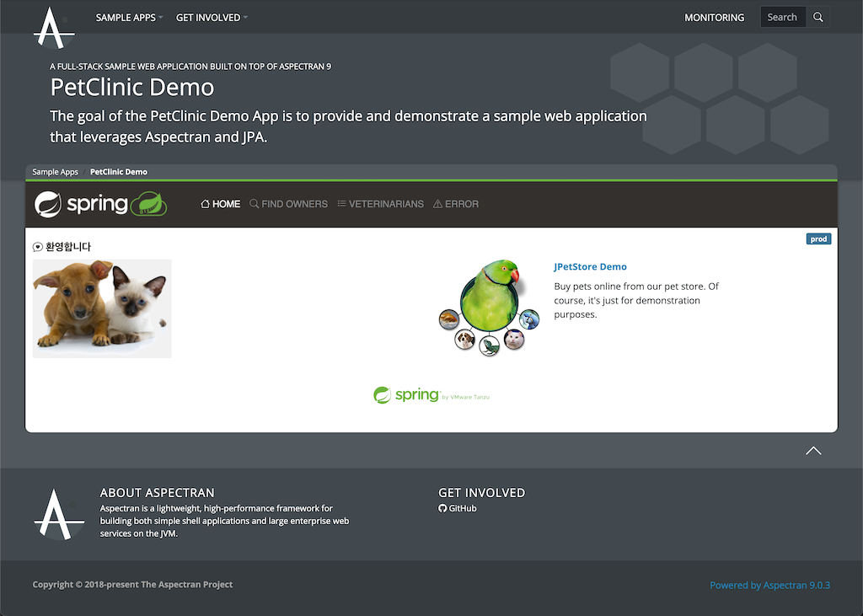Expand the Get Involved dropdown menu

[x=212, y=18]
